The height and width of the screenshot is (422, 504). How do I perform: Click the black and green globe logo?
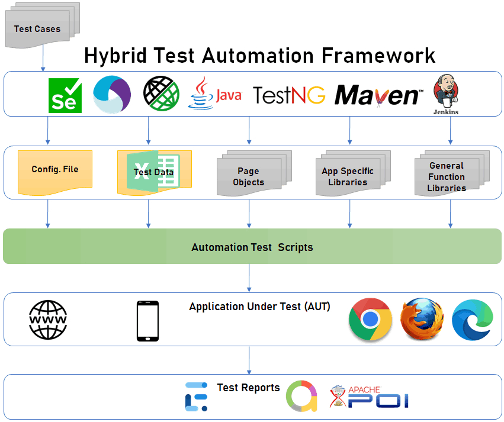[161, 94]
